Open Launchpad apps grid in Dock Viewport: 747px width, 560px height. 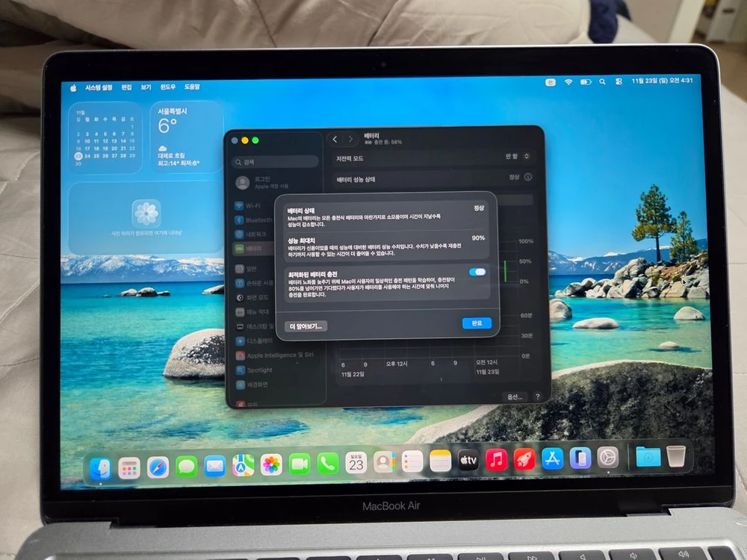pos(129,468)
